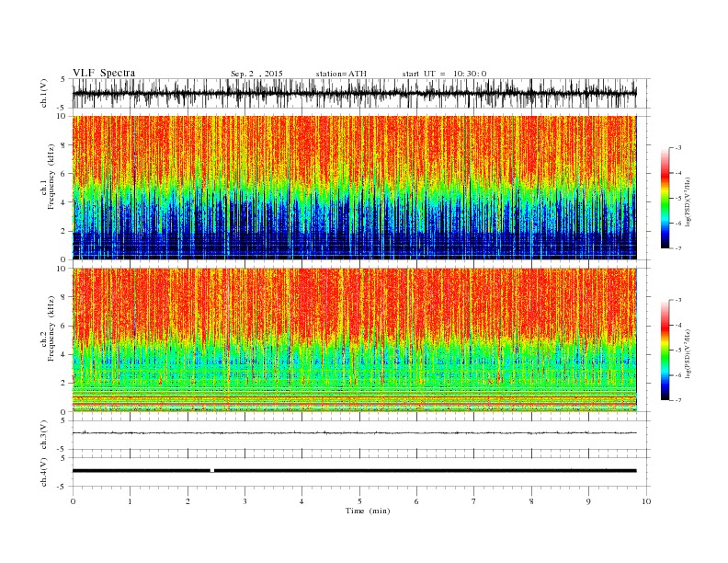Click the -5 tick on the lower colorbar

tap(678, 350)
